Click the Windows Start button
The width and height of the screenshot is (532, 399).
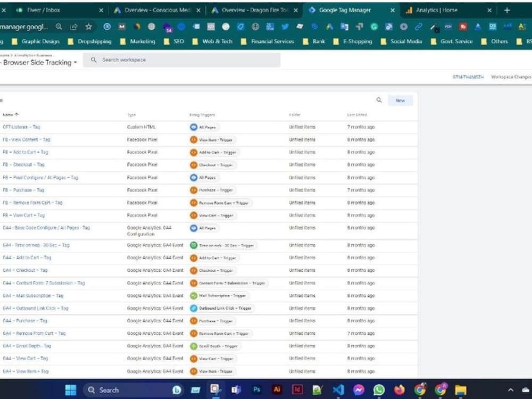(71, 390)
